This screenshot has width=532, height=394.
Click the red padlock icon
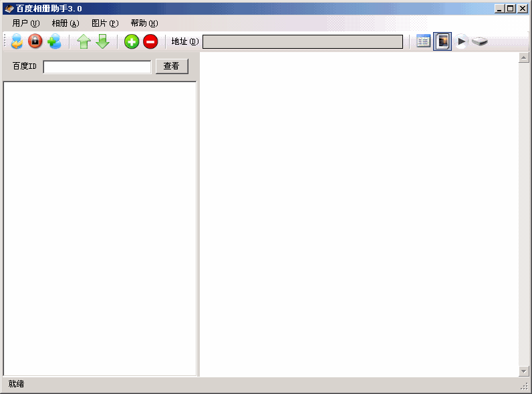pyautogui.click(x=35, y=41)
